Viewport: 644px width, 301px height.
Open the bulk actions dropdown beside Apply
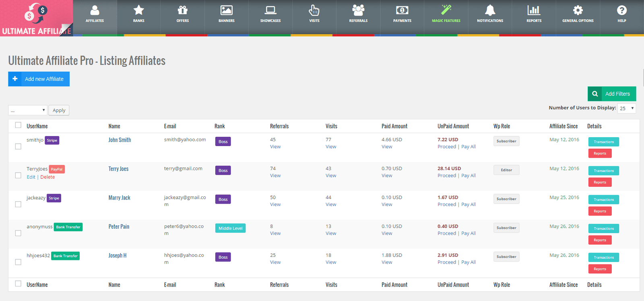coord(28,110)
